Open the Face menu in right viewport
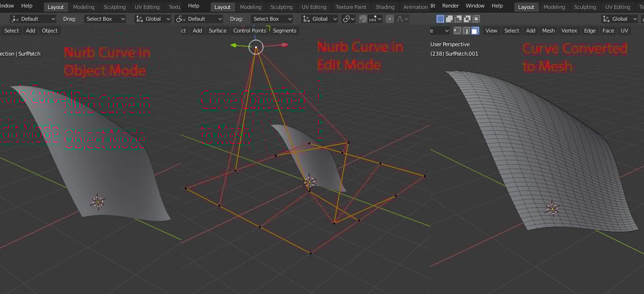The height and width of the screenshot is (294, 644). pos(608,31)
